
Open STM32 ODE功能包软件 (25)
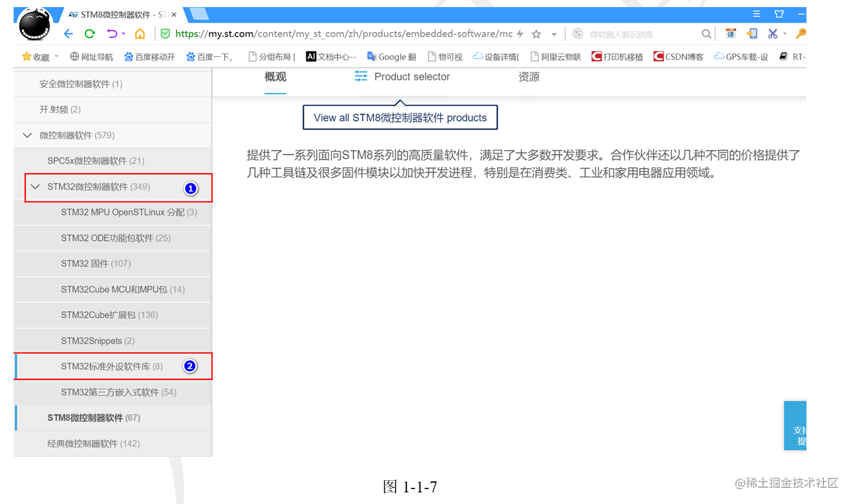113,238
